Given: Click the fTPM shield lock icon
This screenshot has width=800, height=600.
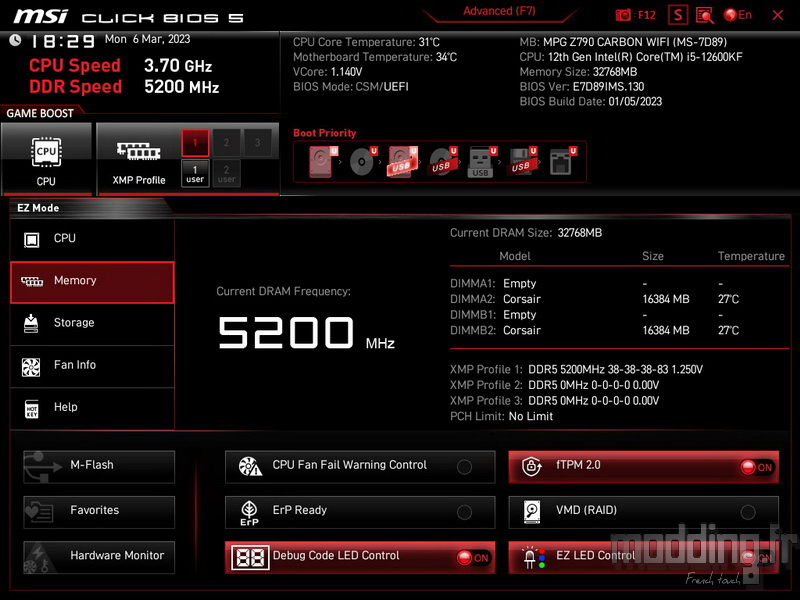Looking at the screenshot, I should pyautogui.click(x=531, y=466).
